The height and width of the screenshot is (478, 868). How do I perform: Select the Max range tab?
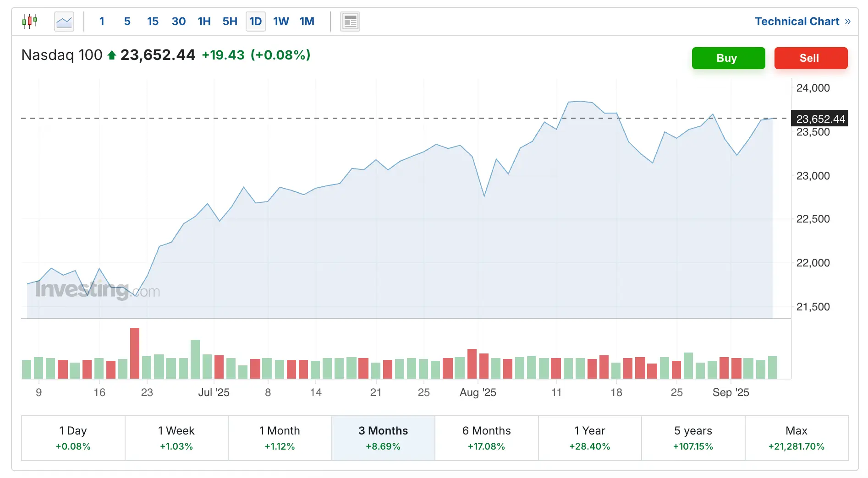coord(797,438)
